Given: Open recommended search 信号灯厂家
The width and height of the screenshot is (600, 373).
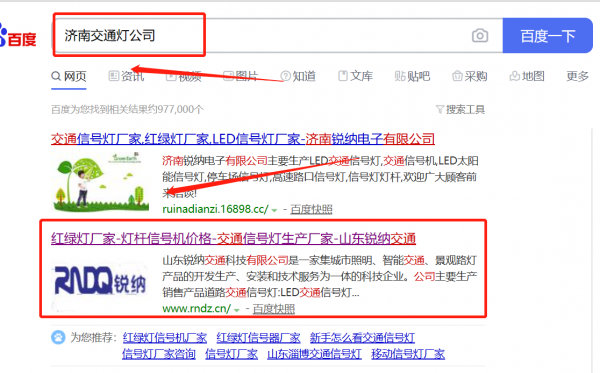Looking at the screenshot, I should [232, 354].
